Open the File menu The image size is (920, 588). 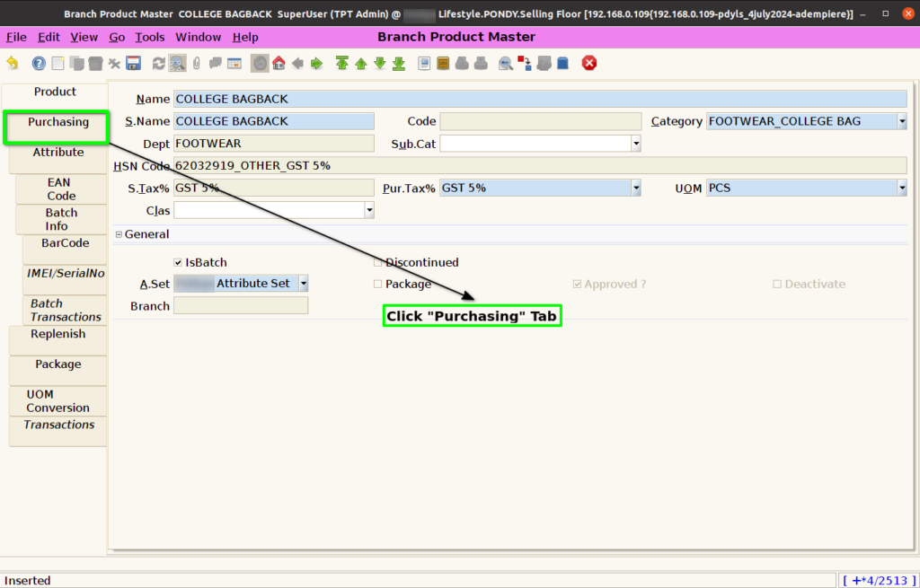point(16,37)
